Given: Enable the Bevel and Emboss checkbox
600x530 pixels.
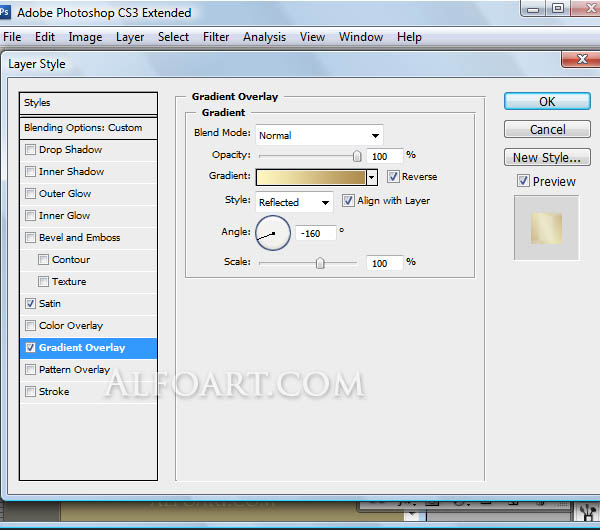Looking at the screenshot, I should pyautogui.click(x=30, y=237).
